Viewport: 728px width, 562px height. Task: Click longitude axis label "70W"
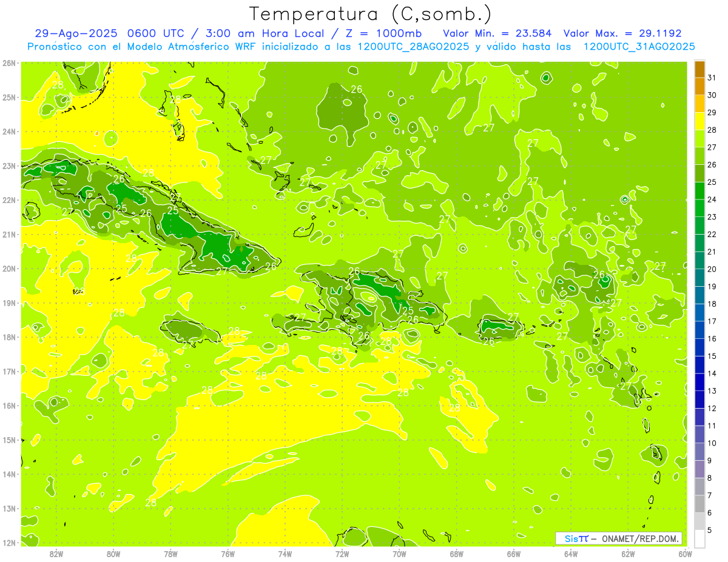point(399,554)
